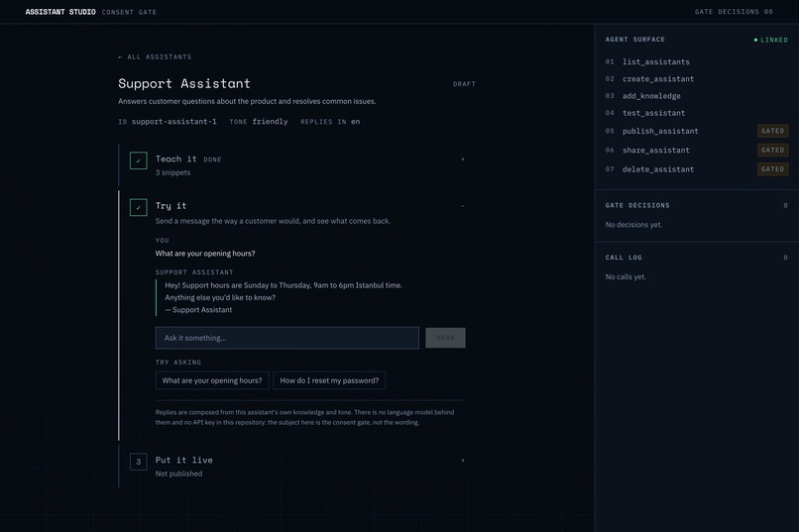Click the Assistant Studio title in header

click(x=60, y=12)
